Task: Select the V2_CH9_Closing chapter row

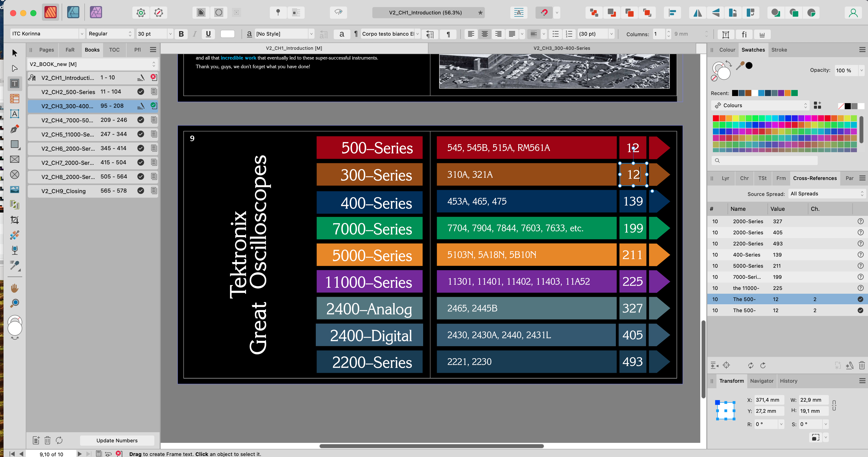Action: 93,191
